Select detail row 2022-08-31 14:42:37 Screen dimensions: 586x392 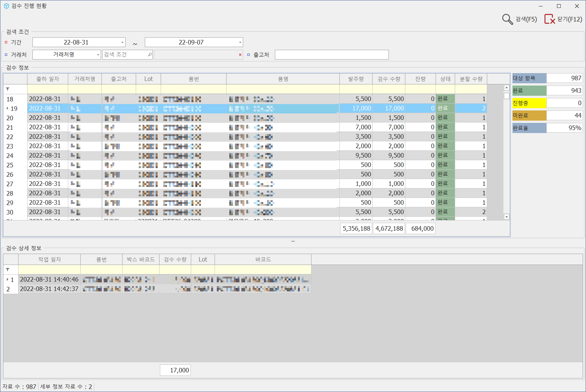(157, 289)
